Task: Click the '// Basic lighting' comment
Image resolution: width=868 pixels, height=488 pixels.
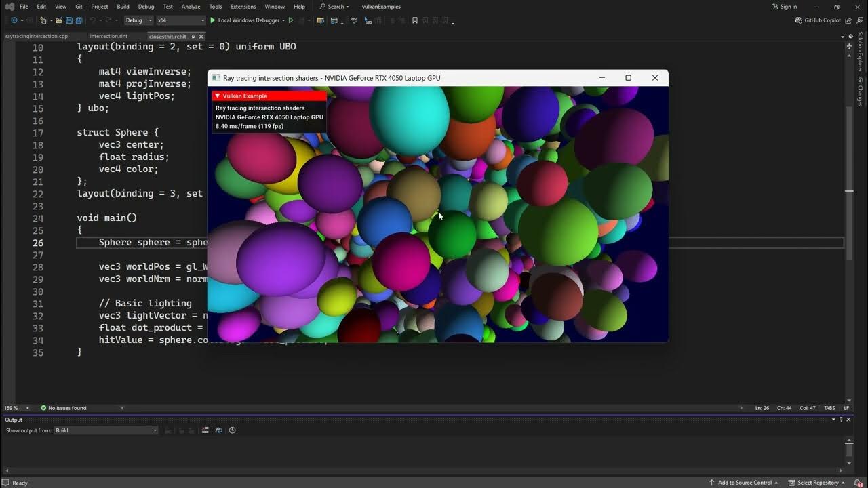Action: click(x=145, y=303)
